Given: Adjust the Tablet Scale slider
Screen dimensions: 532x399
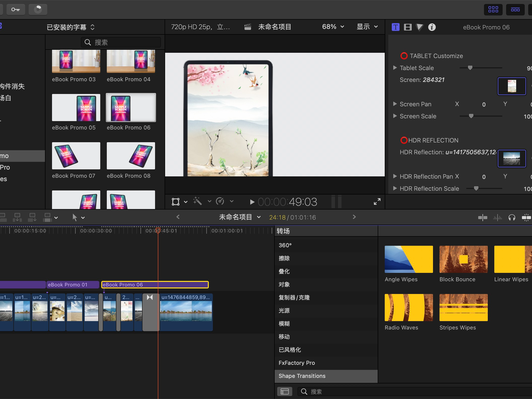Looking at the screenshot, I should [470, 68].
